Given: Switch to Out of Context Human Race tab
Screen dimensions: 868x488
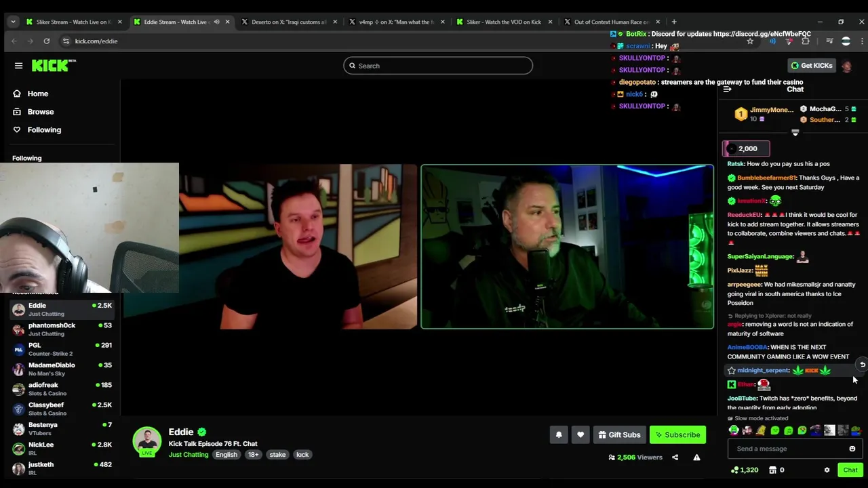Looking at the screenshot, I should point(611,22).
